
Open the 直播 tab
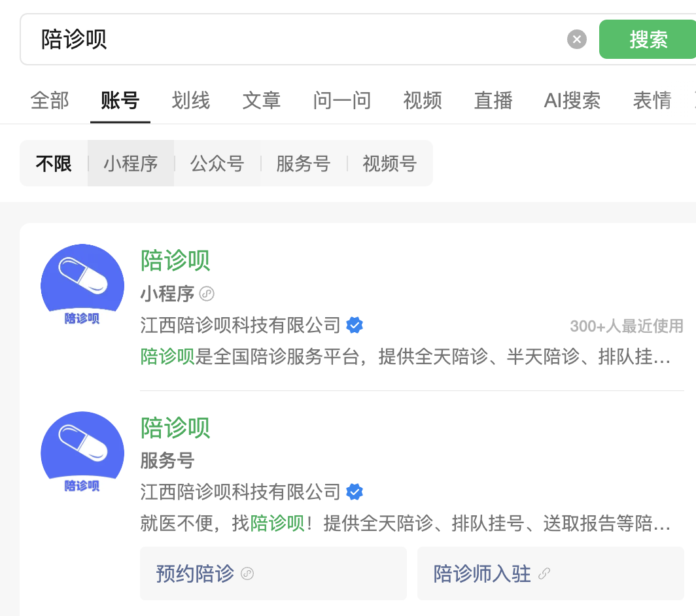(493, 100)
